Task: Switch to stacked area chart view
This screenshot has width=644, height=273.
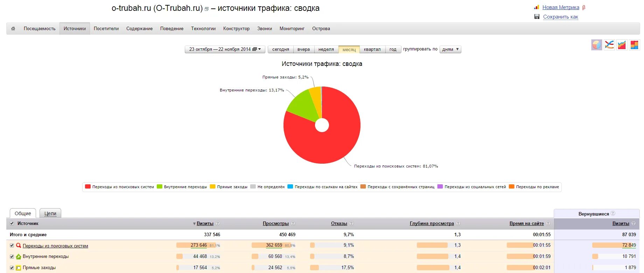Action: pyautogui.click(x=622, y=45)
